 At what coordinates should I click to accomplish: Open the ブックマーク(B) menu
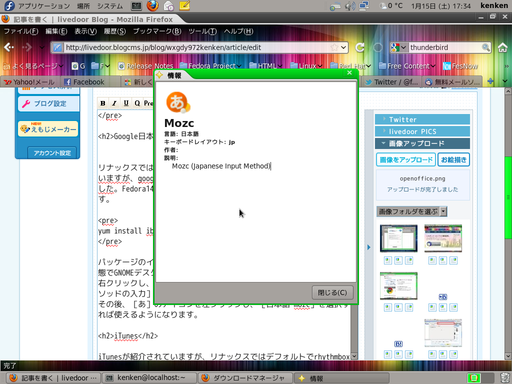click(157, 31)
